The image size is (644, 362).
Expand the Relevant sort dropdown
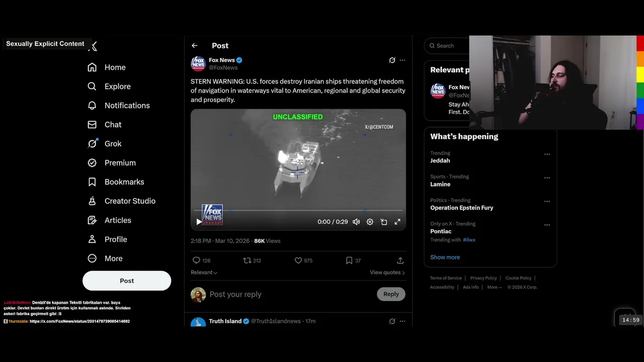point(204,273)
